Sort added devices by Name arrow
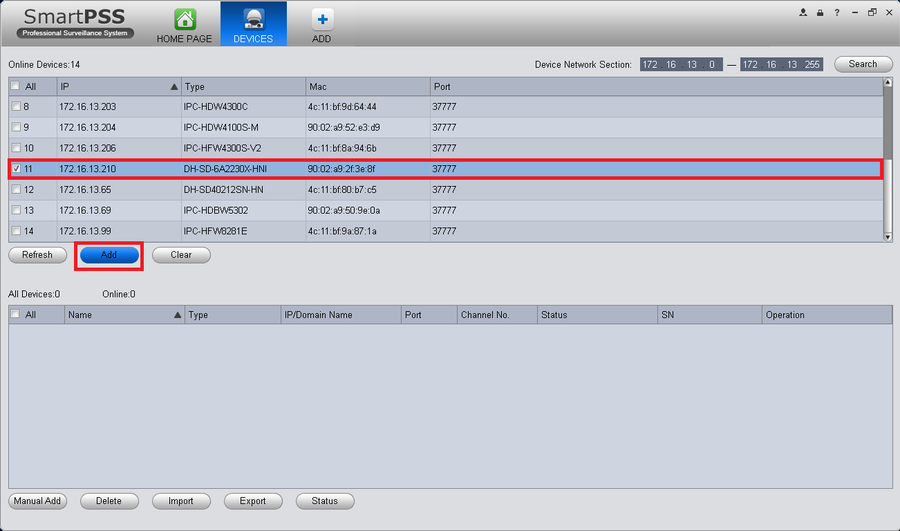Viewport: 900px width, 531px height. (x=177, y=315)
